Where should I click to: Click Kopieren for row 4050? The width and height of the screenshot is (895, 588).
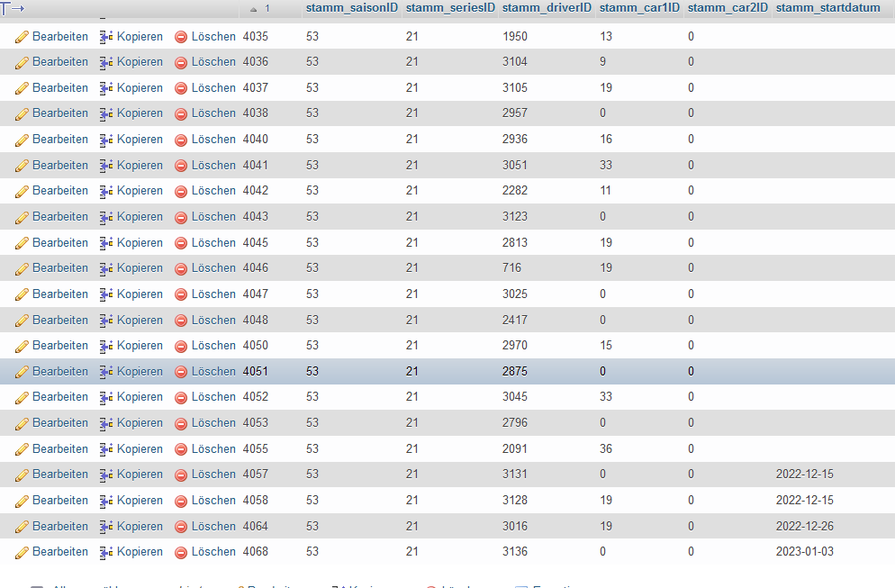pos(140,346)
